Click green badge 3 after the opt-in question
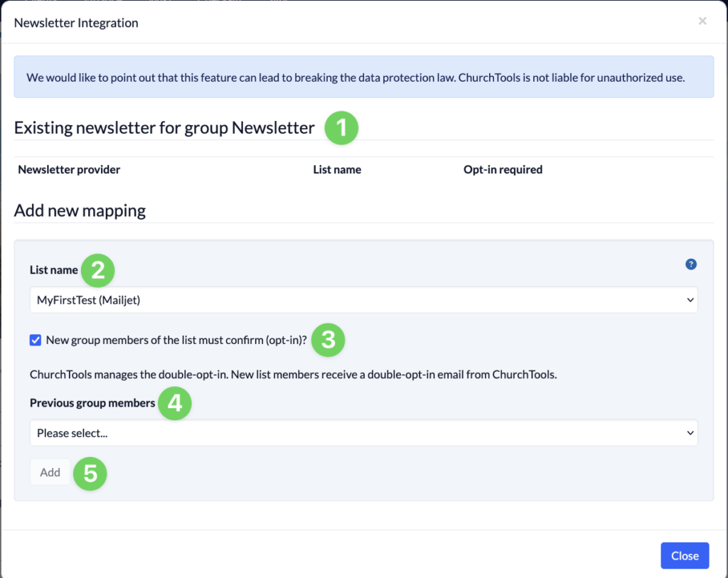This screenshot has width=728, height=578. tap(328, 341)
